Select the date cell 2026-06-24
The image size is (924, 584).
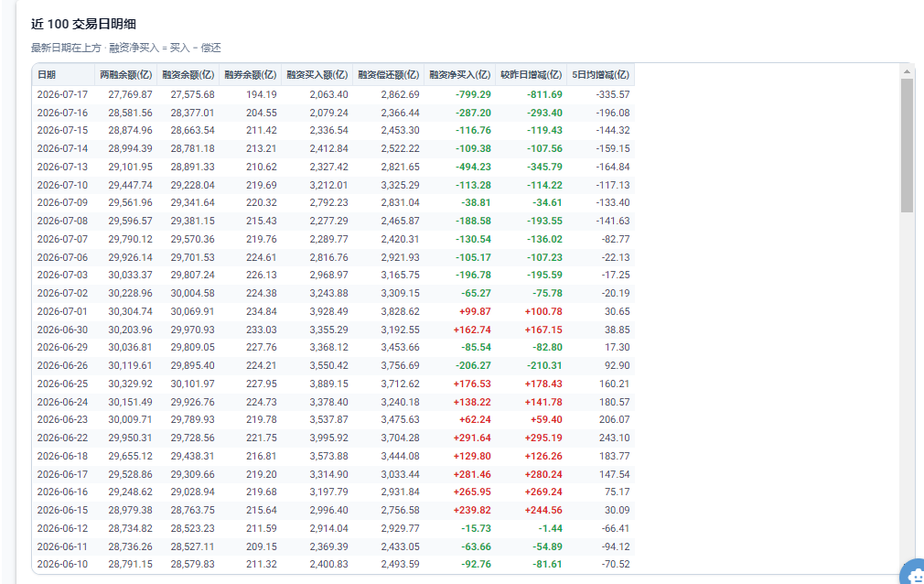(62, 403)
